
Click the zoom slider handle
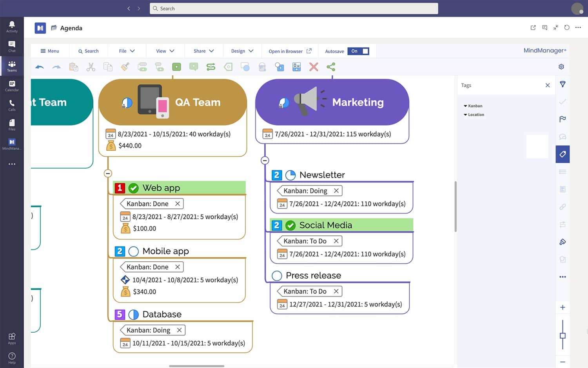click(x=563, y=336)
